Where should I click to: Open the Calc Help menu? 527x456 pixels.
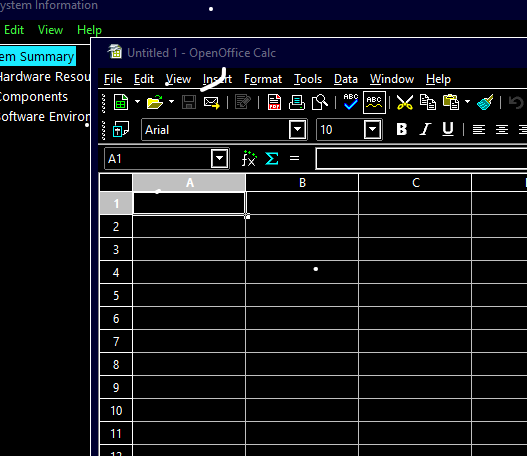(438, 79)
